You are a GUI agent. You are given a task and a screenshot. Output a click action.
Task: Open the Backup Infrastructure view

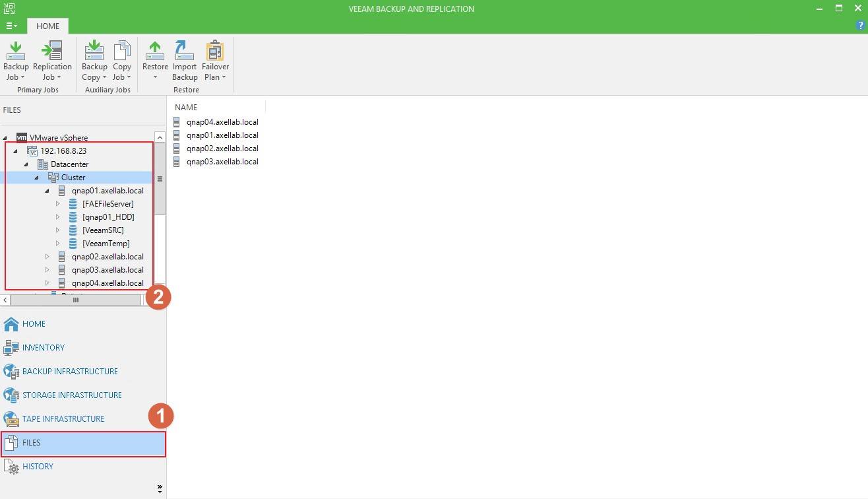click(x=70, y=372)
